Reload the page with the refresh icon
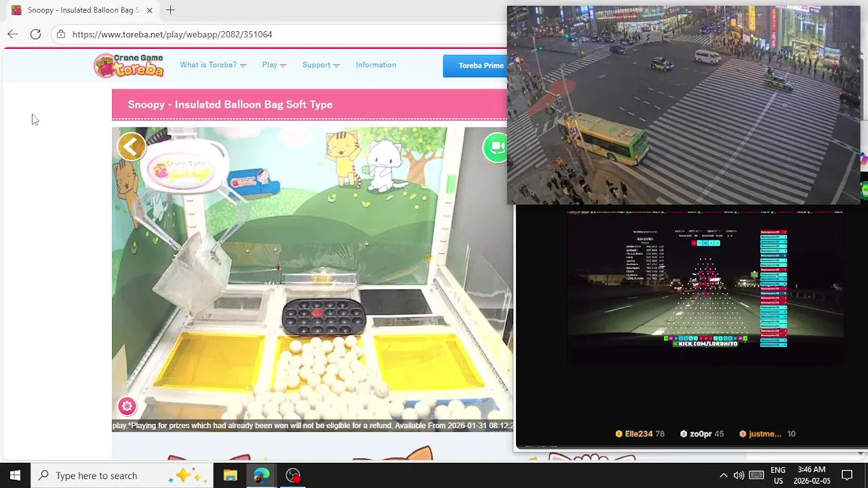The image size is (868, 488). click(x=36, y=34)
